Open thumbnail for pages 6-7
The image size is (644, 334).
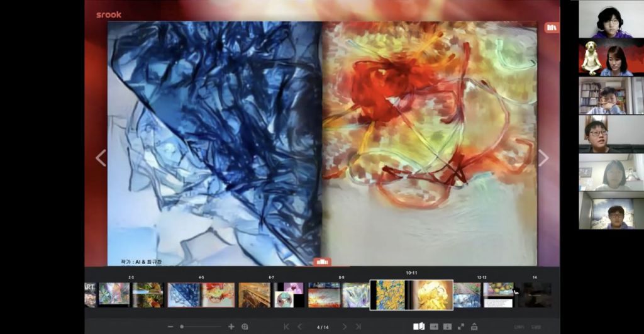271,295
